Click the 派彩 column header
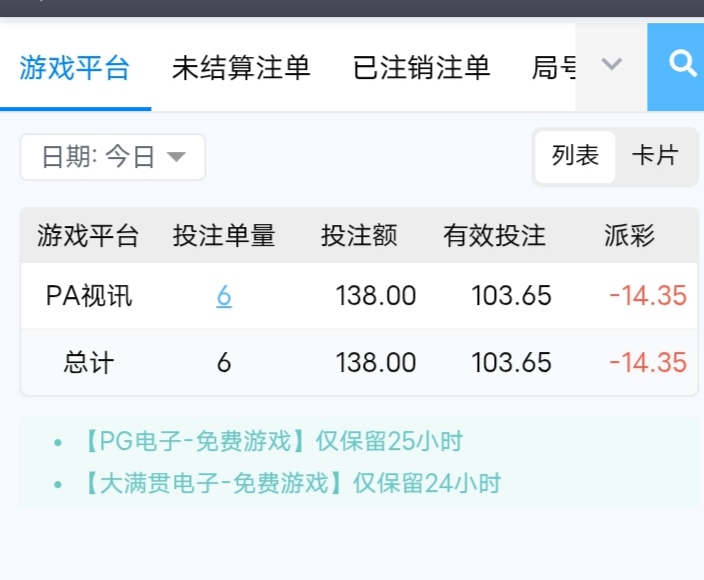Viewport: 704px width, 580px height. click(x=630, y=236)
